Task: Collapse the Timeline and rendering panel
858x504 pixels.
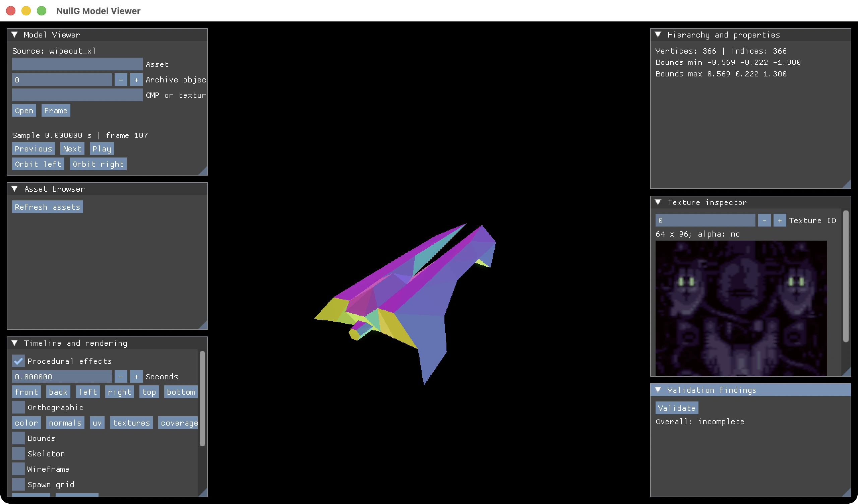Action: pyautogui.click(x=15, y=343)
